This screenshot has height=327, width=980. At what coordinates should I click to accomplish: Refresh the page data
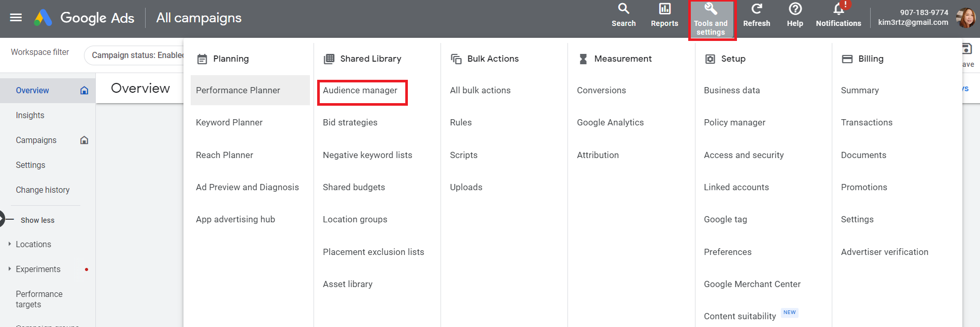[757, 15]
